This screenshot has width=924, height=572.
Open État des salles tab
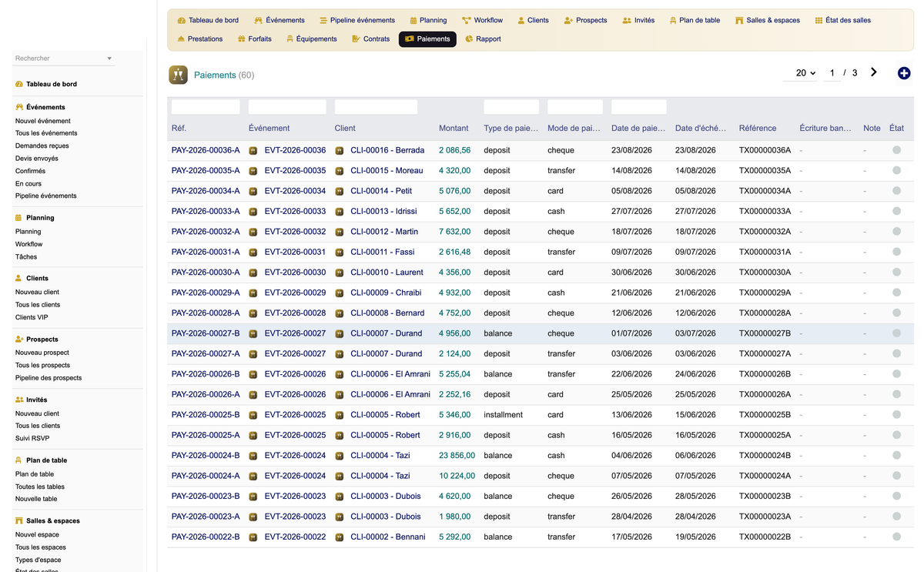pos(842,20)
